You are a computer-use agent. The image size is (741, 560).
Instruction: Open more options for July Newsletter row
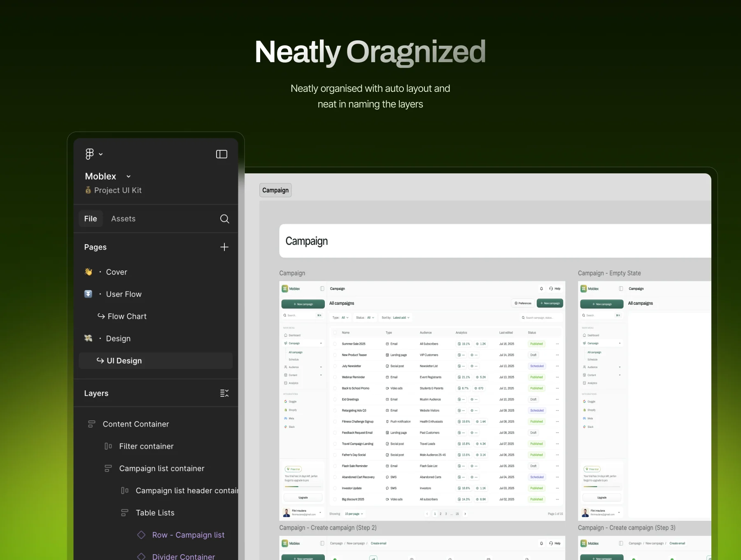pos(557,366)
